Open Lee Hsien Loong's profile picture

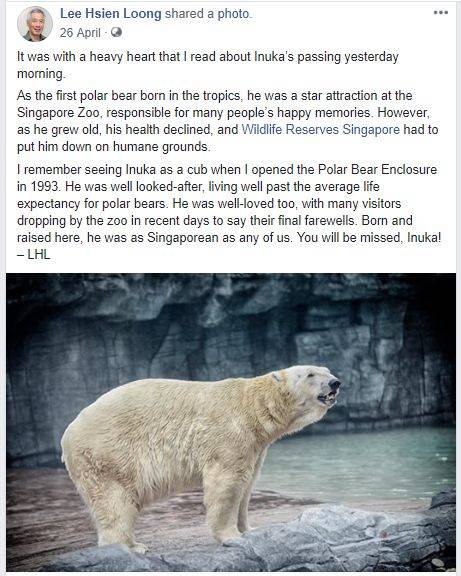35,24
